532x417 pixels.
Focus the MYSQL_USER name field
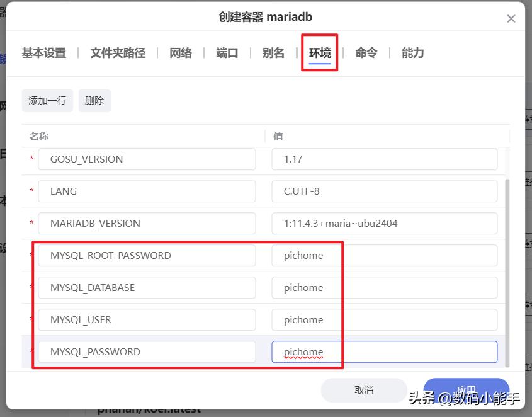pyautogui.click(x=147, y=319)
